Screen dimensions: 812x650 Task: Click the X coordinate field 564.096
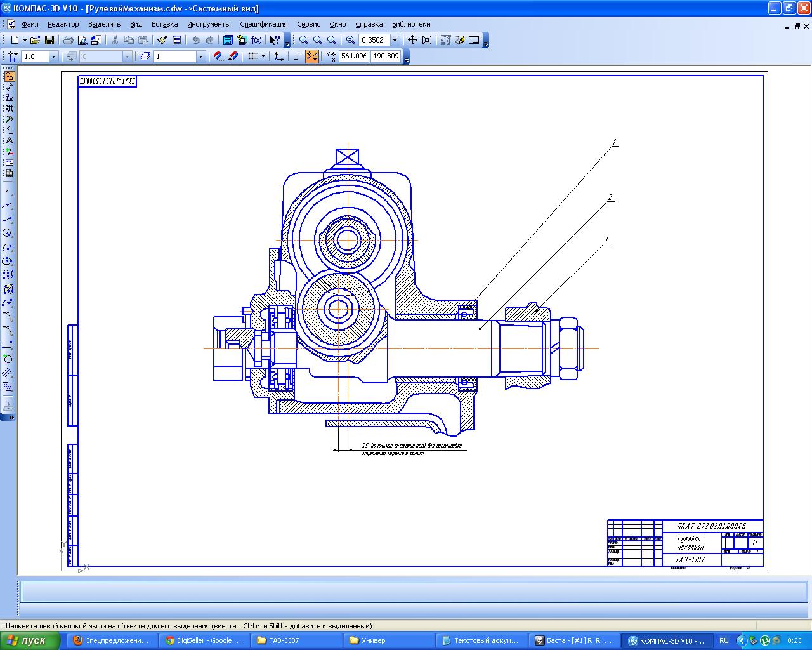[x=353, y=56]
